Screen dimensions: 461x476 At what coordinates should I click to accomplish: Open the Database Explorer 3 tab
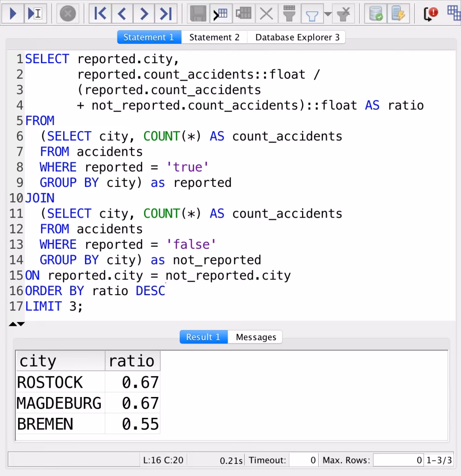[x=296, y=37]
